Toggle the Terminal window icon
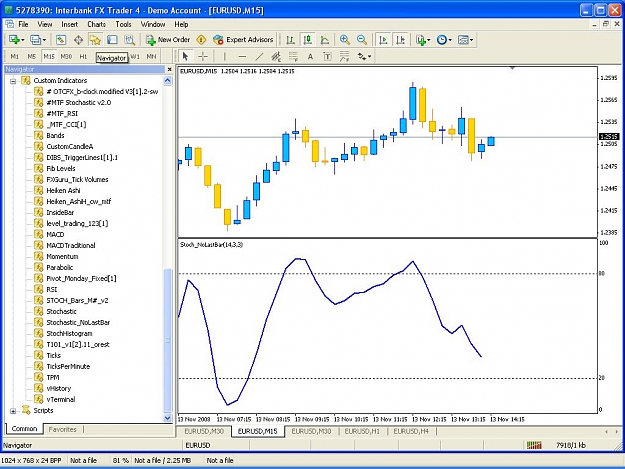Viewport: 625px width, 469px height. pos(112,40)
